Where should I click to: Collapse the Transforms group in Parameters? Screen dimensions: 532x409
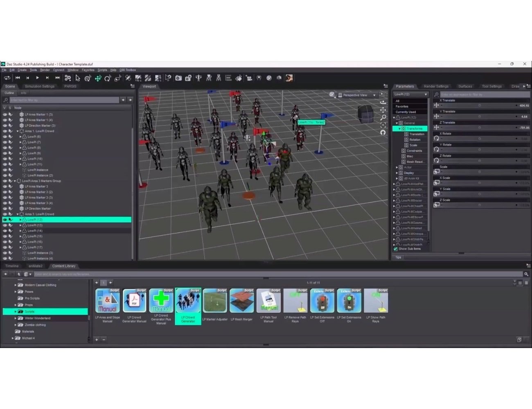(x=399, y=128)
